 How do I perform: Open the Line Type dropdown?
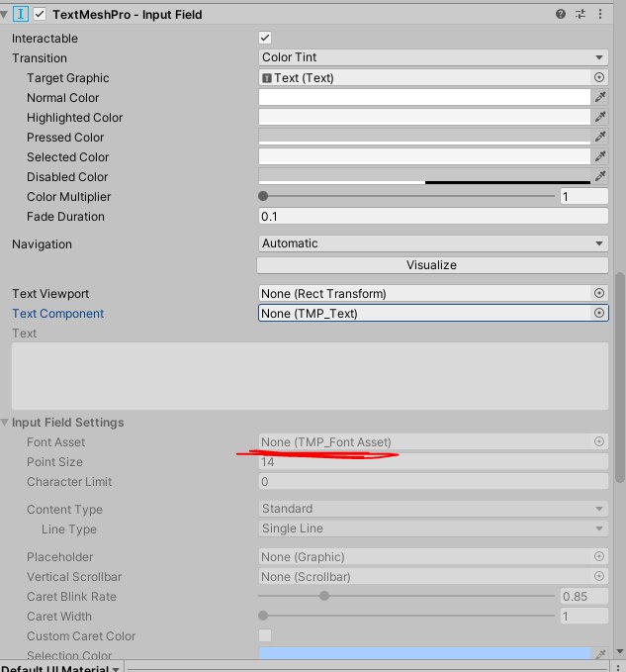pos(433,528)
